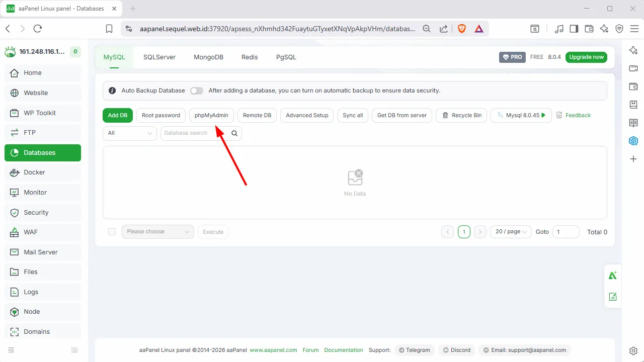This screenshot has height=362, width=644.
Task: Go to Home in the sidebar
Action: pyautogui.click(x=43, y=73)
